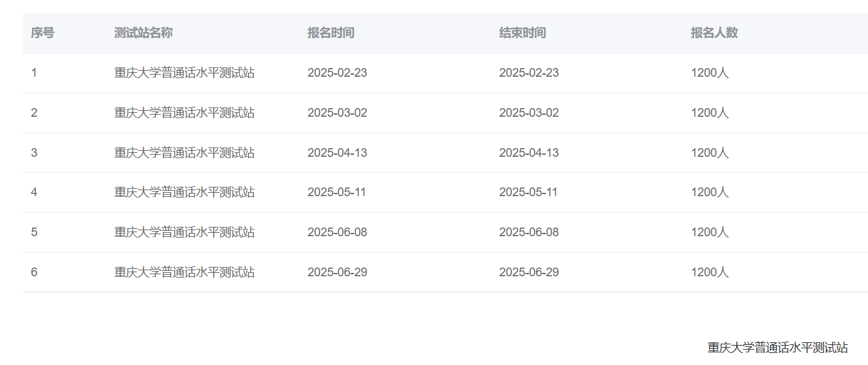The width and height of the screenshot is (868, 365).
Task: Click the 报名人数 column header
Action: [714, 33]
